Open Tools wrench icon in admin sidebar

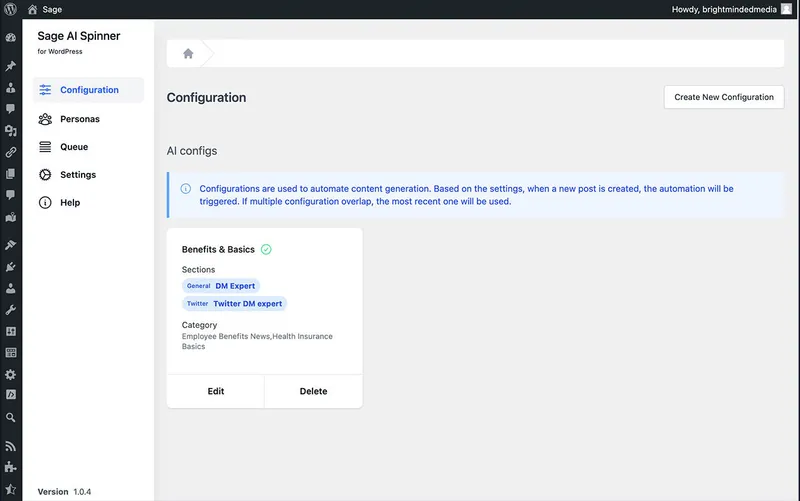point(11,310)
